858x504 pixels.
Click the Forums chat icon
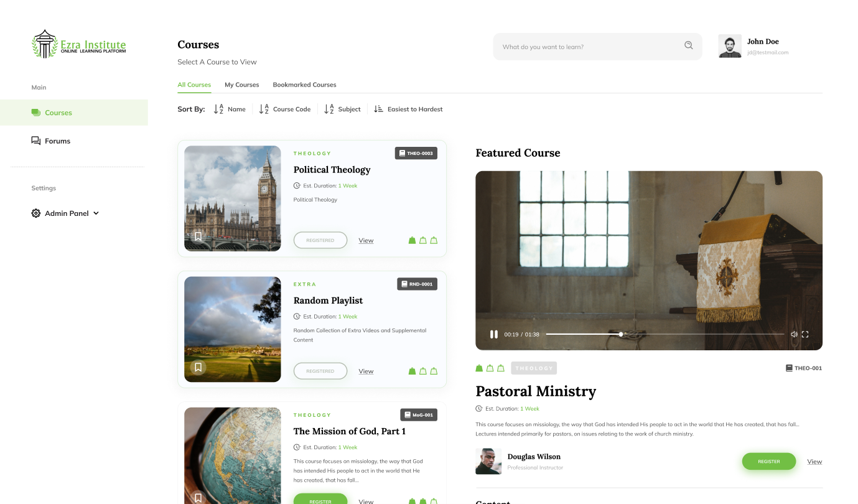tap(36, 141)
